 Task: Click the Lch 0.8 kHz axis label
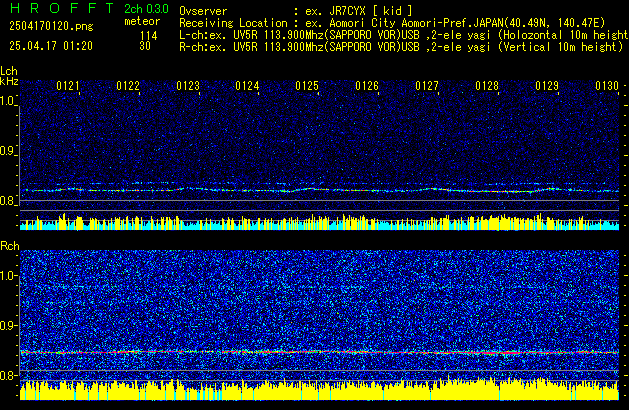[x=8, y=201]
